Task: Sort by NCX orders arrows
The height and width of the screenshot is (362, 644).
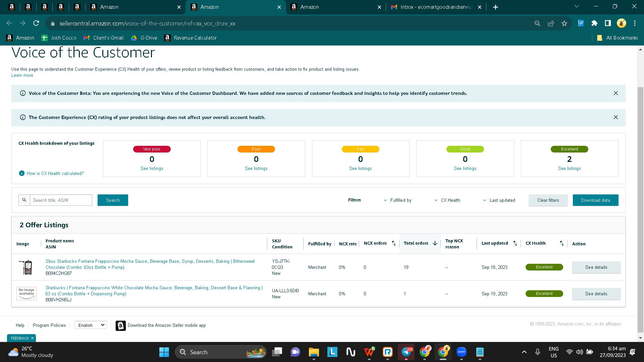Action: 394,243
